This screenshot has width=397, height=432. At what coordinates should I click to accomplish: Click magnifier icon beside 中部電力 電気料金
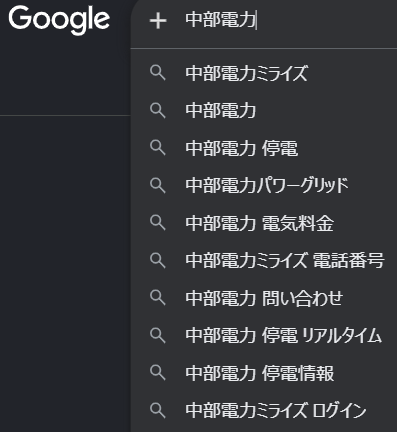point(158,223)
